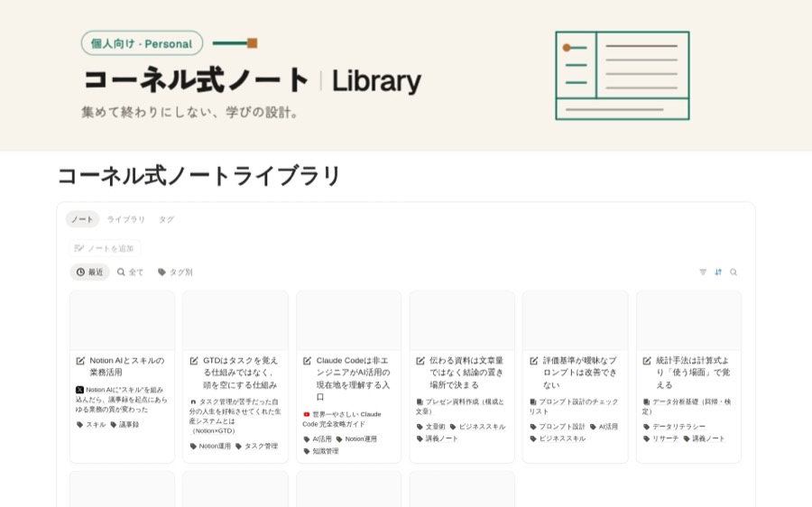Click the sort arrows icon
The width and height of the screenshot is (812, 507).
tap(718, 272)
